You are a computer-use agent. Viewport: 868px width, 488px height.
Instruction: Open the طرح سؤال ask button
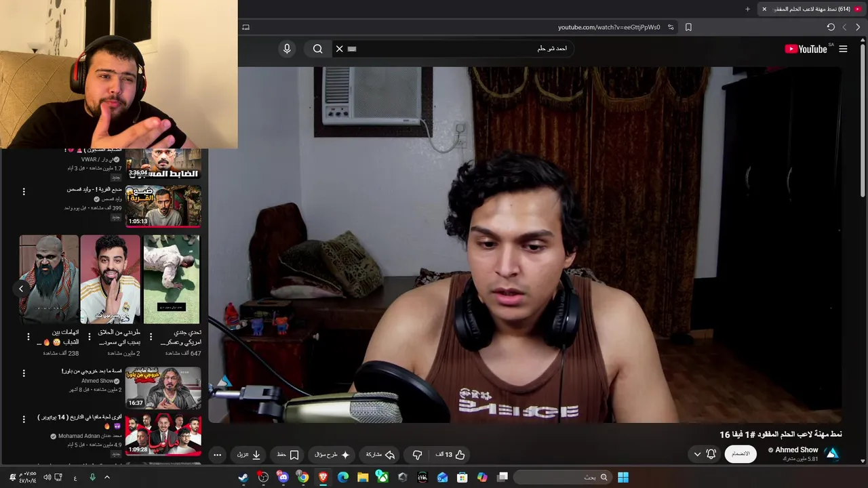pos(332,455)
